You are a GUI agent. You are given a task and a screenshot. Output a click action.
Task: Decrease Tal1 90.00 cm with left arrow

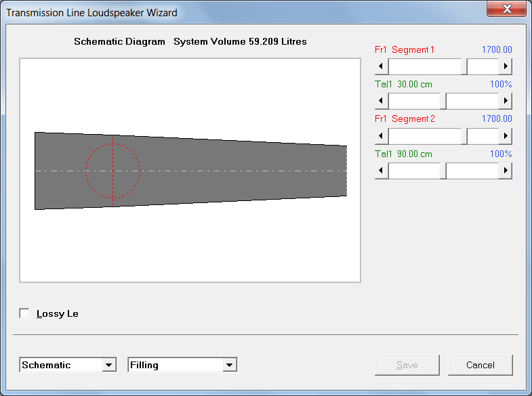(x=382, y=171)
